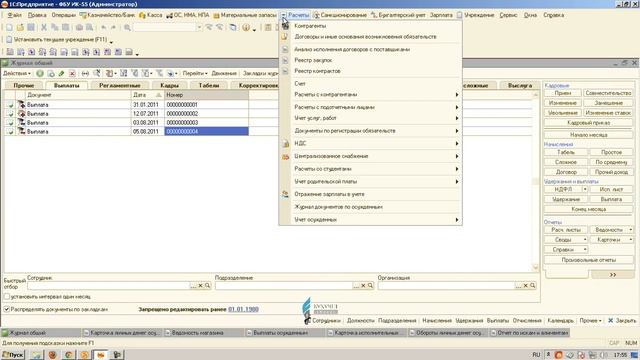The image size is (640, 360).
Task: Click the red deletion mark icon in journal
Action: tap(72, 73)
